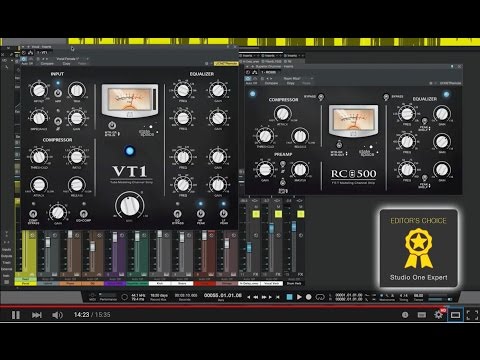
Task: Select the 1 - RC500 plugin tab
Action: click(x=268, y=72)
